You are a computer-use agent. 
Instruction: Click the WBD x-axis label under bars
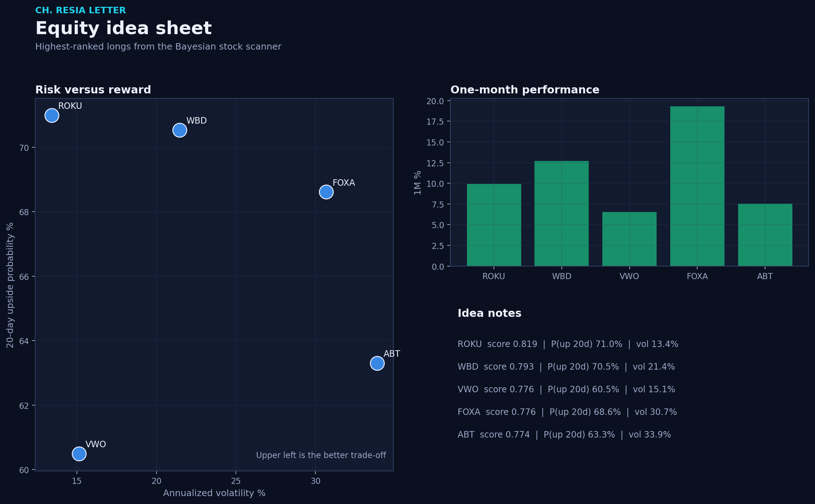pyautogui.click(x=562, y=276)
